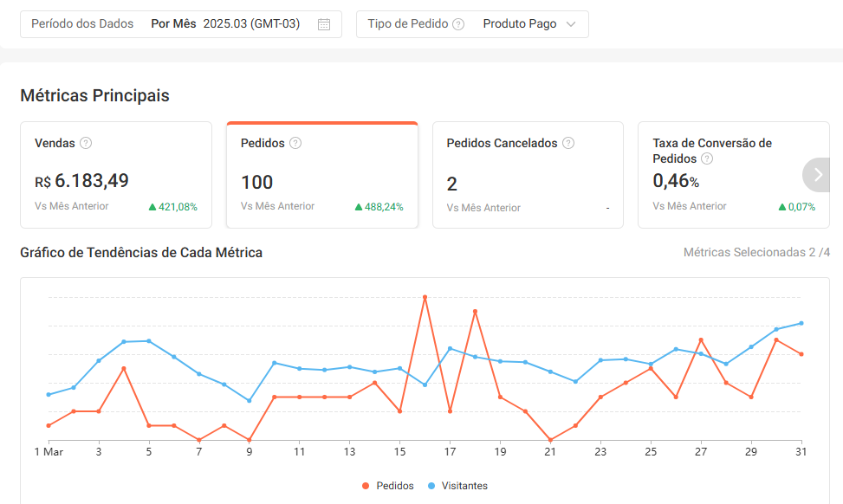Click the help icon beside Vendas
The image size is (843, 504).
(86, 143)
